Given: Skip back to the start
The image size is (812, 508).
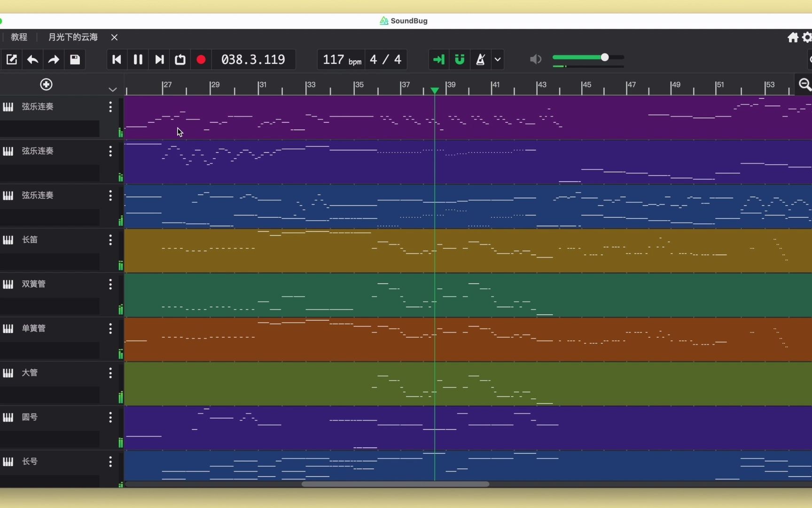Looking at the screenshot, I should tap(117, 60).
